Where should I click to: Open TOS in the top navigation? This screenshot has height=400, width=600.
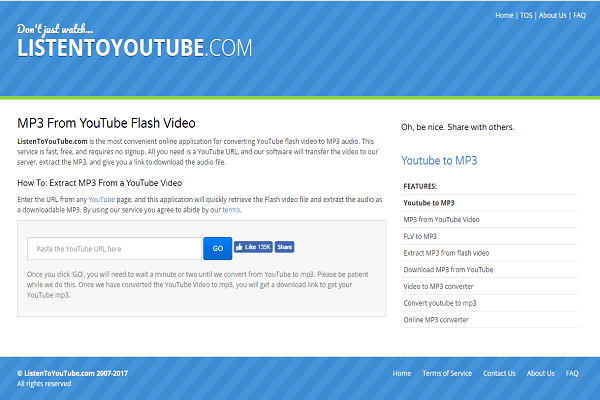526,15
